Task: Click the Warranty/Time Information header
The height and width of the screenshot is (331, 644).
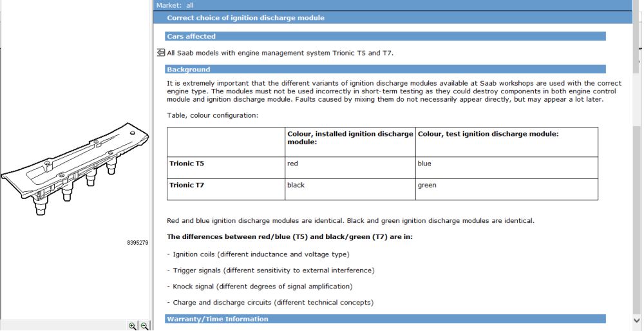Action: click(x=385, y=319)
